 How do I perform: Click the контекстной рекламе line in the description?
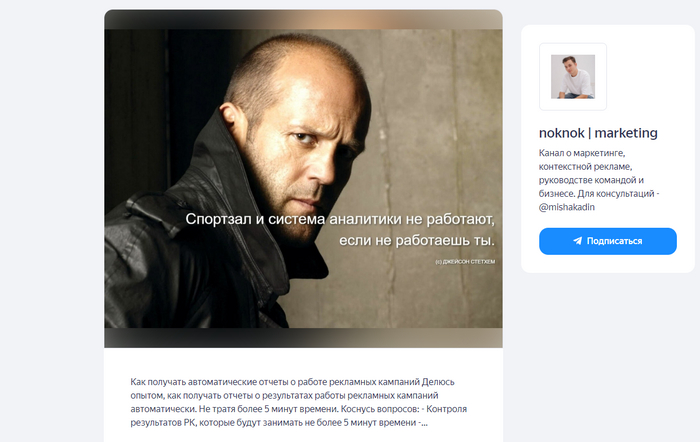point(585,167)
